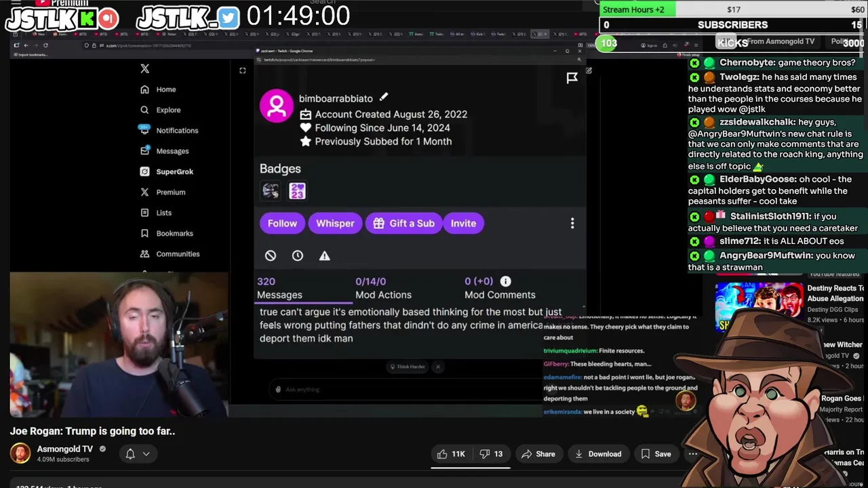The height and width of the screenshot is (488, 868).
Task: Open the Destiny Reacts video title
Action: pyautogui.click(x=835, y=293)
